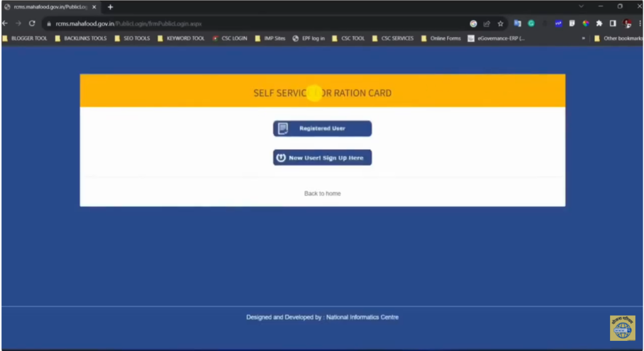
Task: Reload the page with the refresh icon
Action: point(32,23)
